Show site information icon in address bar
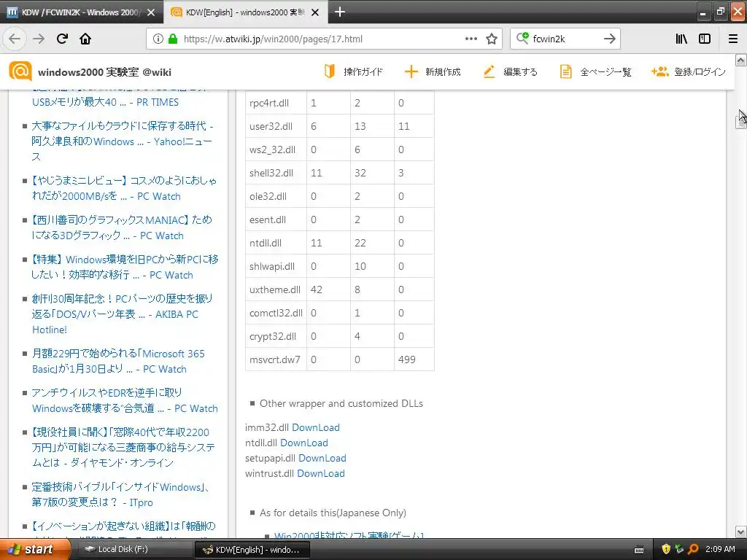Screen dimensions: 747x560 click(x=158, y=39)
